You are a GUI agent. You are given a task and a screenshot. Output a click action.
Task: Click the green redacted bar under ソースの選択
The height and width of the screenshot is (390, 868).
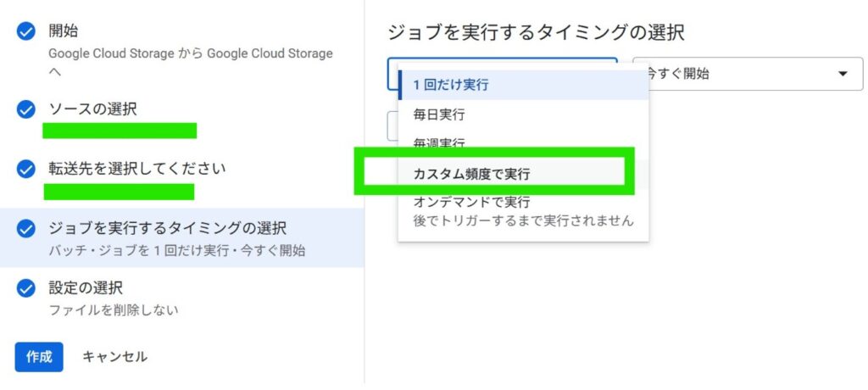click(120, 131)
